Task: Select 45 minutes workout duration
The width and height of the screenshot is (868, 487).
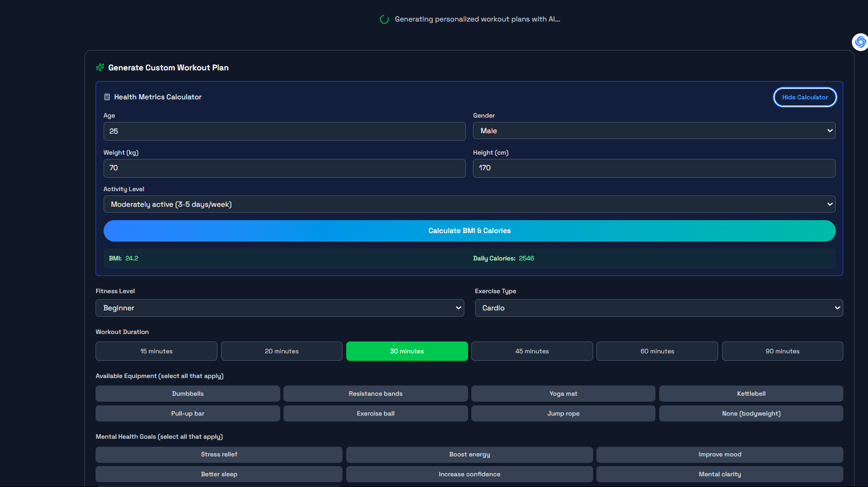Action: click(532, 351)
